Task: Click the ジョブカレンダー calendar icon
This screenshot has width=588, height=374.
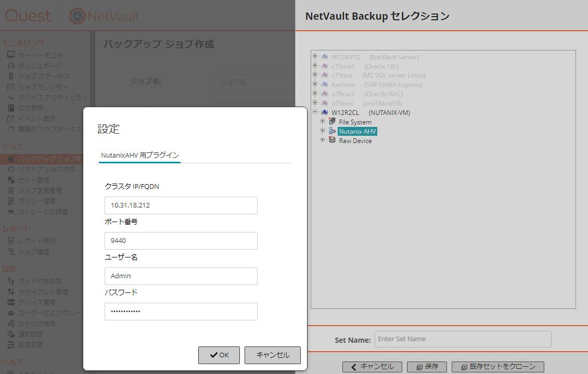Action: coord(11,87)
